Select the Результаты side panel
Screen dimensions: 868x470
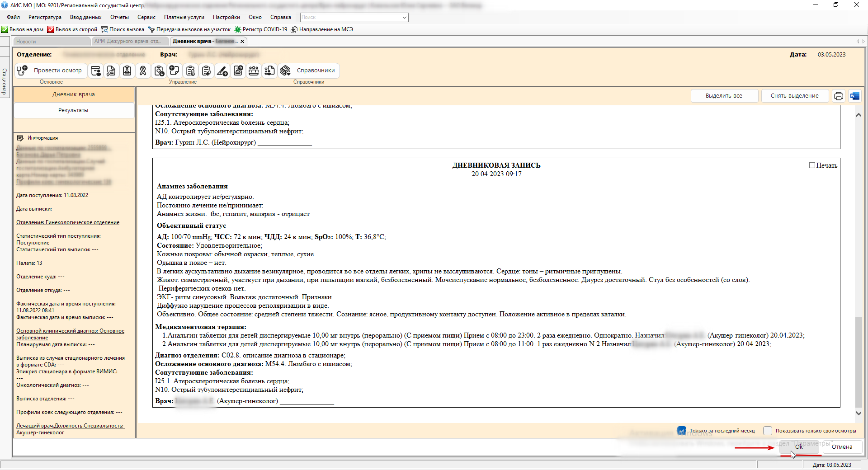(x=74, y=110)
